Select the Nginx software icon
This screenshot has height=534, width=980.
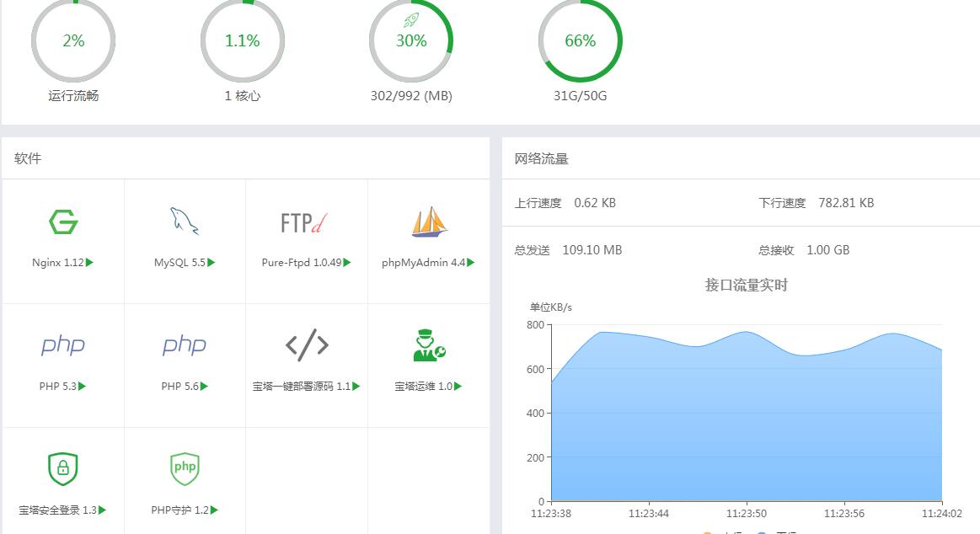pos(62,223)
